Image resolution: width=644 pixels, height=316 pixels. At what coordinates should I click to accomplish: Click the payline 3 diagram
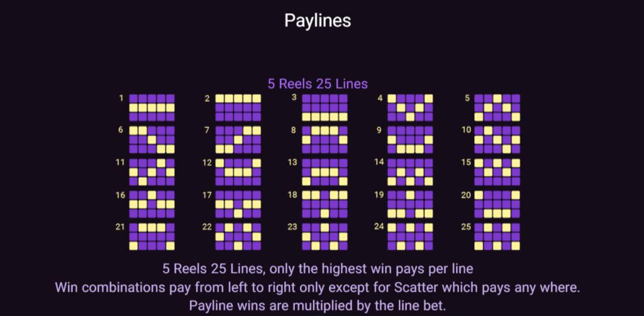325,107
